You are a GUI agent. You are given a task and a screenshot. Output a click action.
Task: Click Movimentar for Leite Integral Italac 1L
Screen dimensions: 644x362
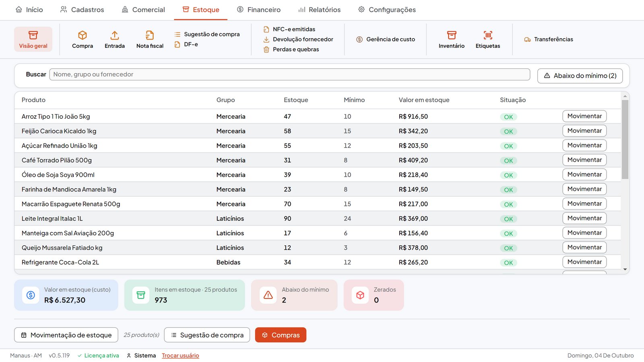pos(584,218)
